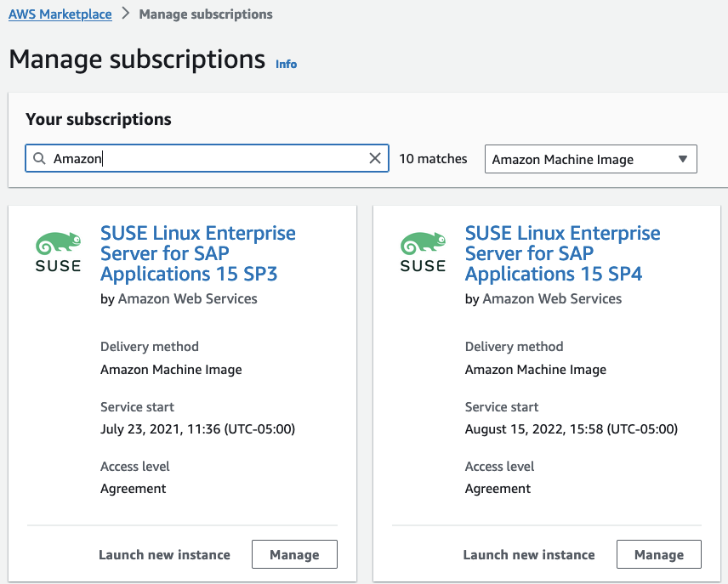This screenshot has height=584, width=728.
Task: Open SUSE Linux Enterprise Server SP4 title
Action: pyautogui.click(x=562, y=253)
